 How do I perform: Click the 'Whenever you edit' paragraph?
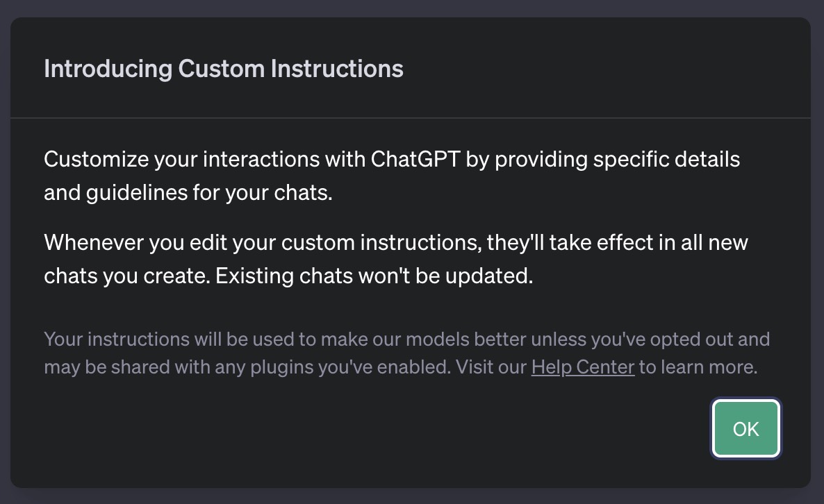(395, 259)
